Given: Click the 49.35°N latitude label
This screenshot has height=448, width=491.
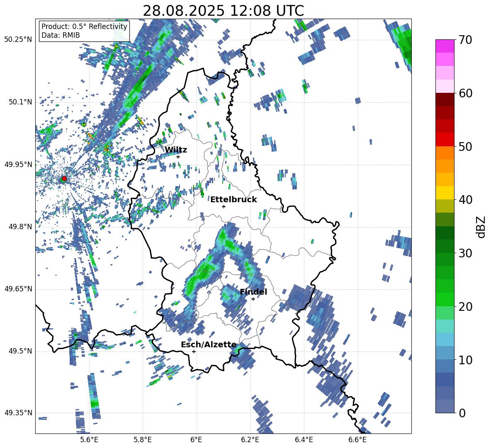Looking at the screenshot, I should coord(18,413).
